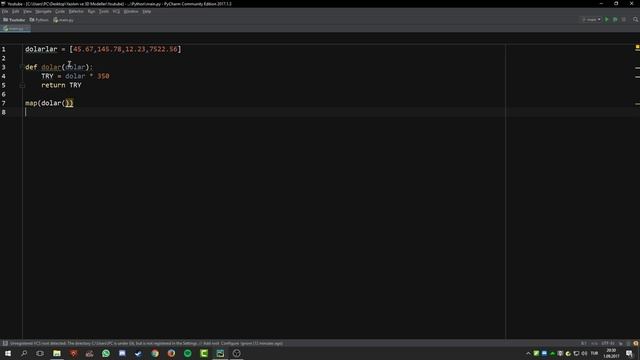Open the Window menu

(x=131, y=11)
